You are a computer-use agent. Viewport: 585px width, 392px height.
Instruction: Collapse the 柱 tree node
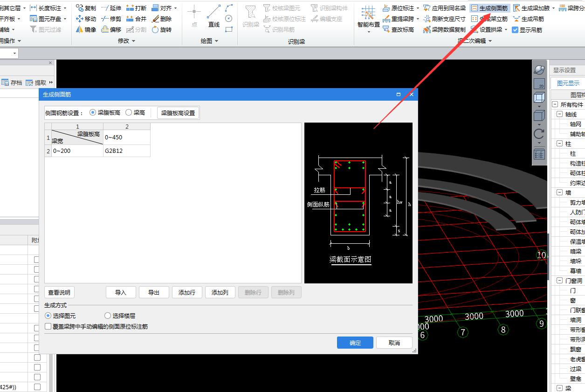pyautogui.click(x=559, y=144)
